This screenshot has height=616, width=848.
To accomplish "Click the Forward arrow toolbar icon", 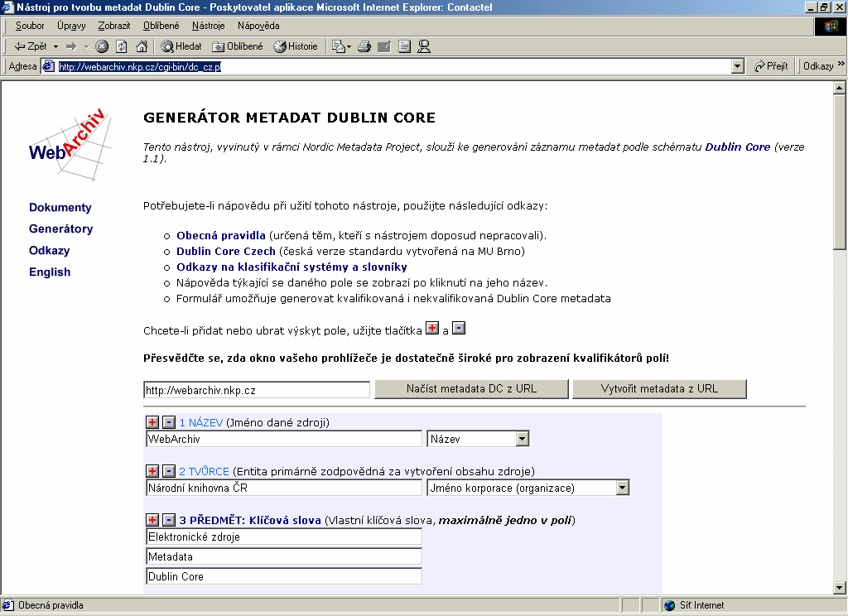I will 71,46.
